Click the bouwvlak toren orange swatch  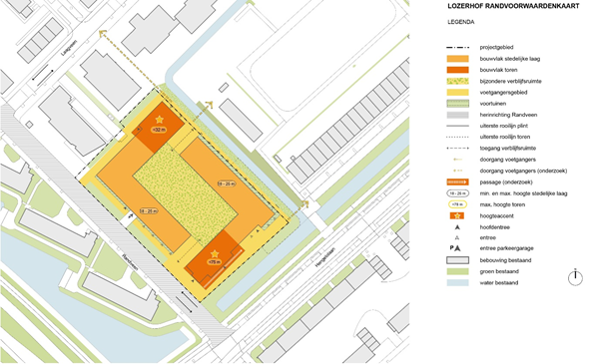[457, 70]
